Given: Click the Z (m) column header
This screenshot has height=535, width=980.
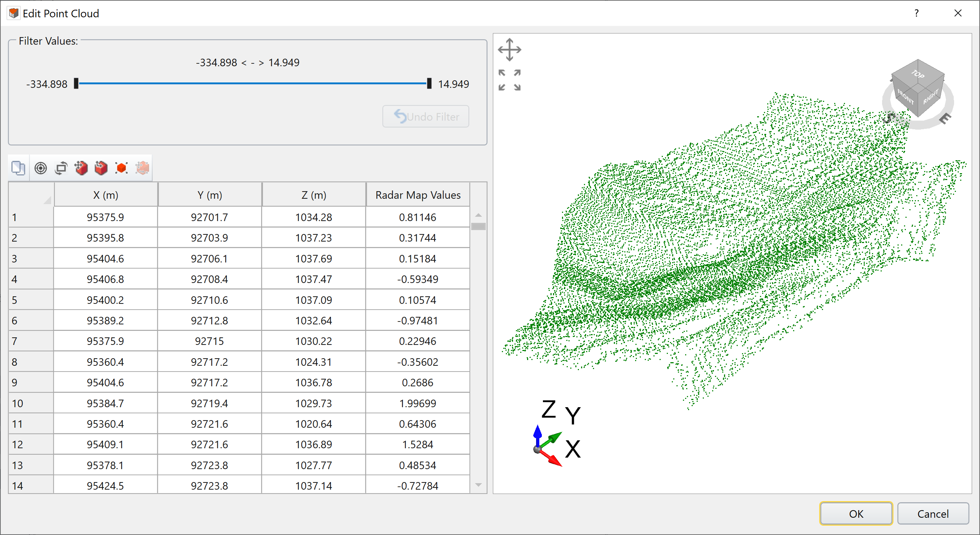Looking at the screenshot, I should [314, 195].
